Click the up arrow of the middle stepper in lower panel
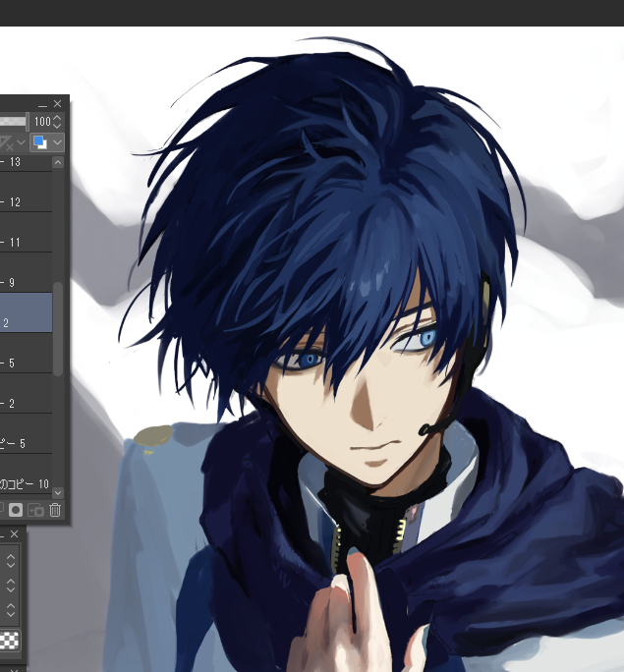Viewport: 624px width, 672px height. coord(11,582)
